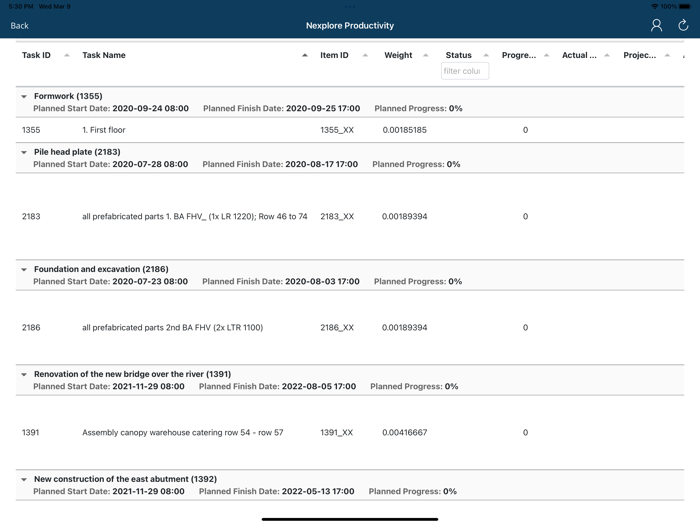Collapse the Formwork (1355) group
The width and height of the screenshot is (700, 525).
click(x=24, y=97)
